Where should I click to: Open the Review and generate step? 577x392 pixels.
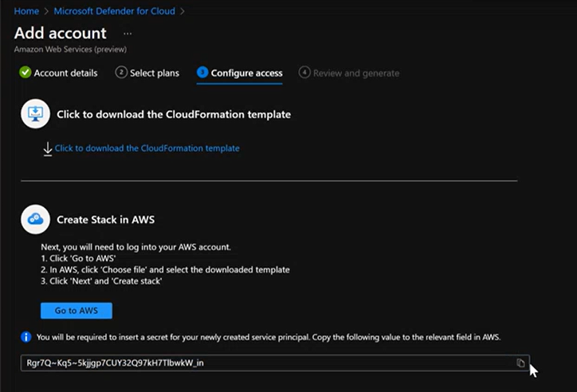pos(356,73)
